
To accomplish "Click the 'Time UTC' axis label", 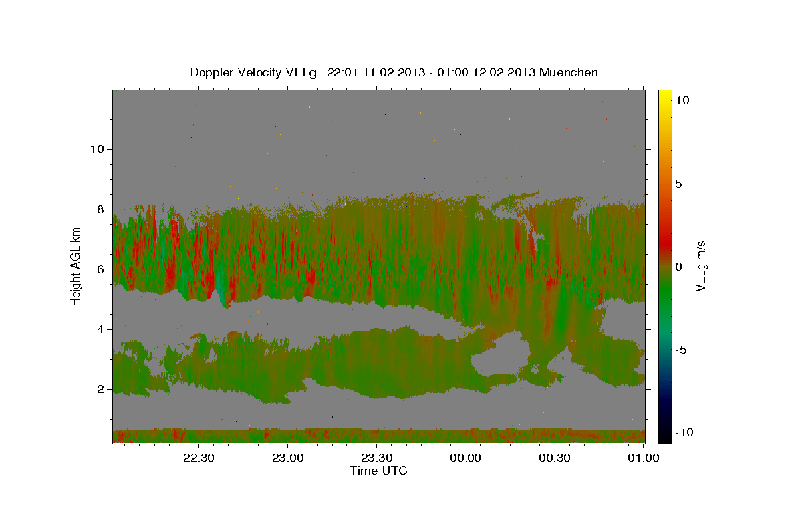I will pyautogui.click(x=378, y=471).
